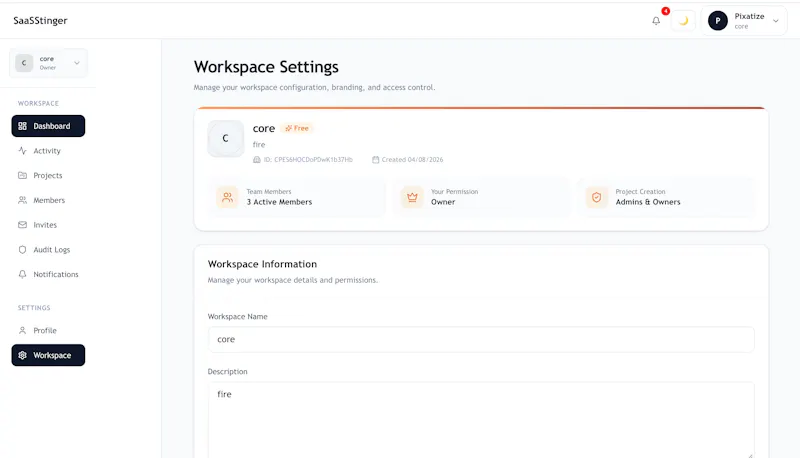Click the Dashboard grid icon

click(x=22, y=126)
